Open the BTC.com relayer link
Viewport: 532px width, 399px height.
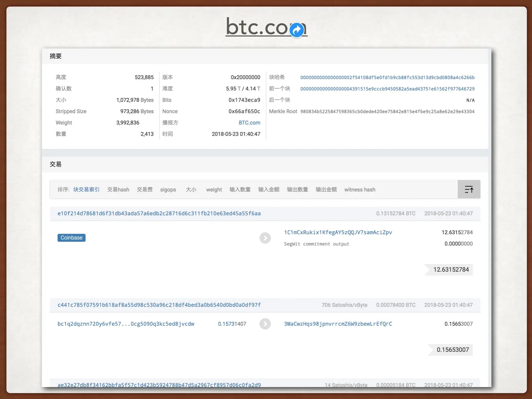click(x=249, y=123)
